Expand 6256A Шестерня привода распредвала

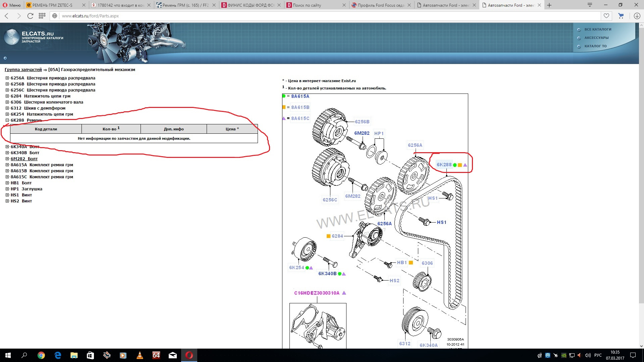pyautogui.click(x=7, y=78)
